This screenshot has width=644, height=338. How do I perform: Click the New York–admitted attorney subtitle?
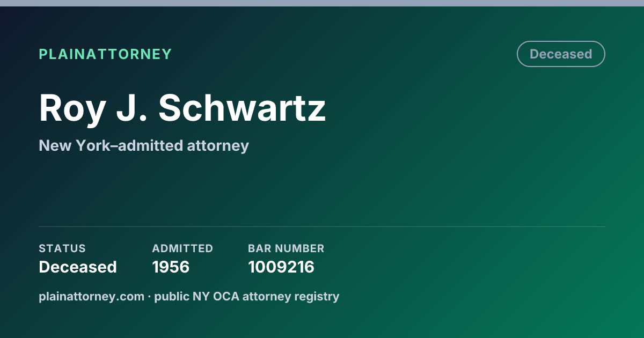tap(144, 145)
